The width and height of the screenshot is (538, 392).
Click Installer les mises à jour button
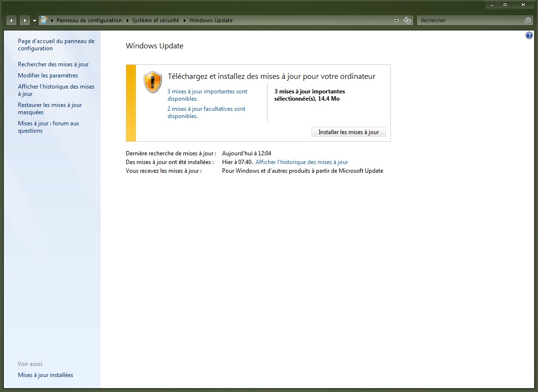tap(349, 132)
